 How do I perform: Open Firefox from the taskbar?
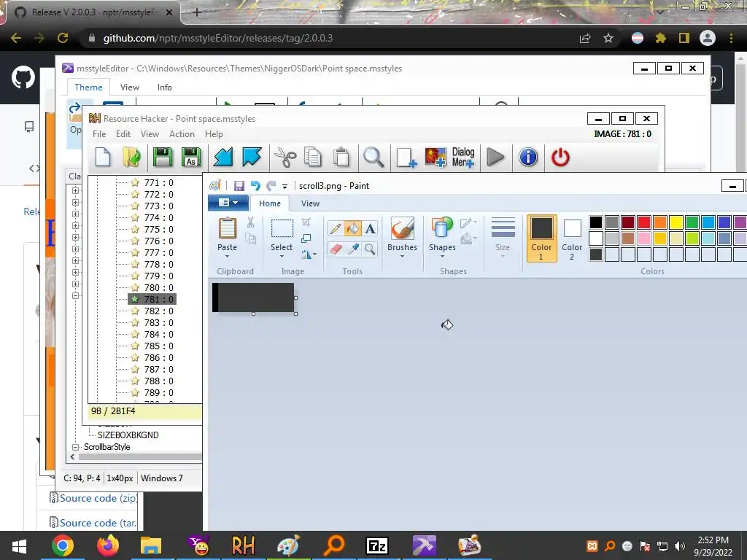(108, 545)
